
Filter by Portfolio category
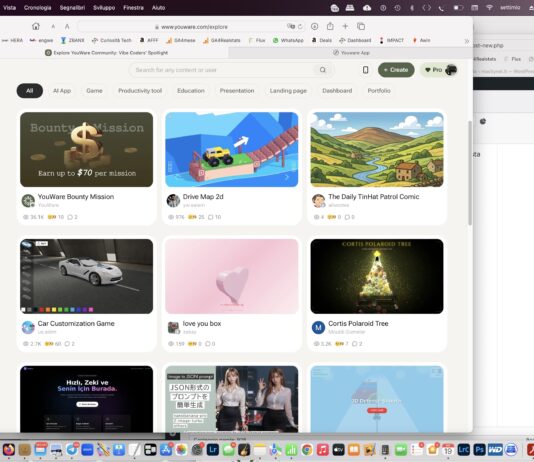pos(379,91)
